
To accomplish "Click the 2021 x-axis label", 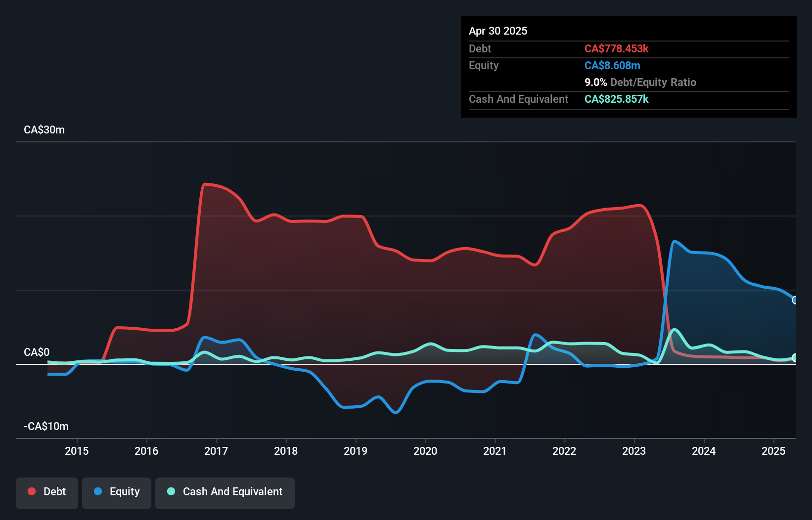I will click(495, 451).
